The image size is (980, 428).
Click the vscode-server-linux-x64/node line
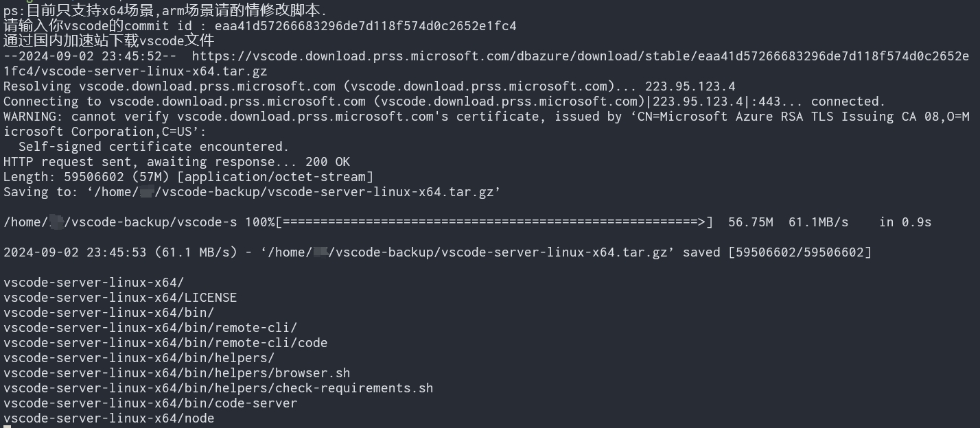[x=108, y=418]
